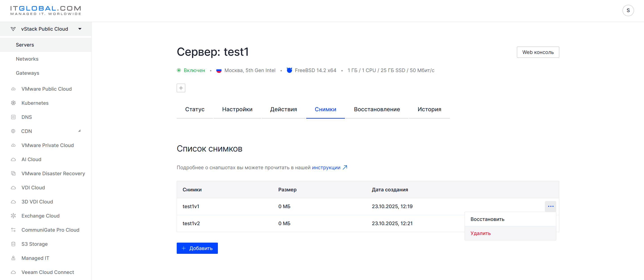Screen dimensions: 644x280
Task: Switch to the Восстановление tab
Action: pos(377,109)
